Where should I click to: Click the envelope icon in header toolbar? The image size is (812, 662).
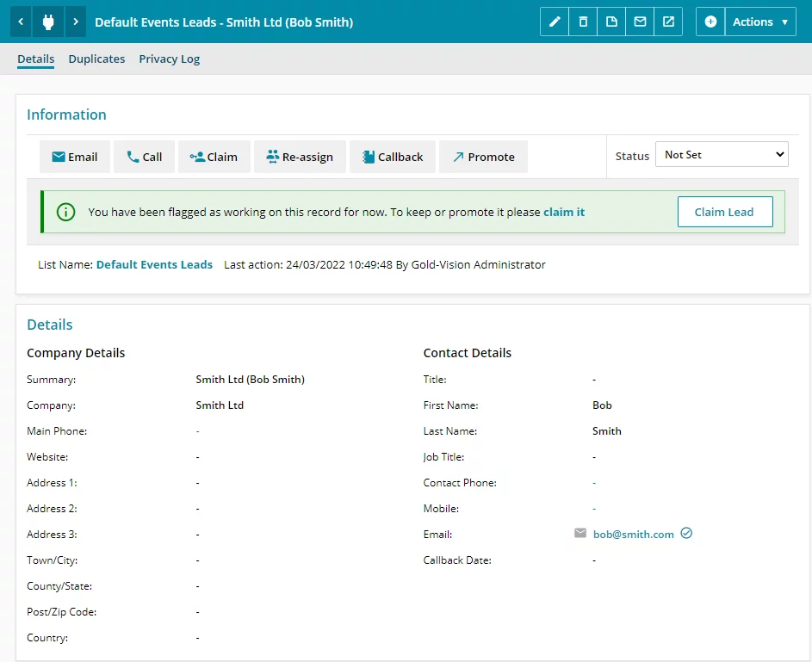(x=640, y=22)
